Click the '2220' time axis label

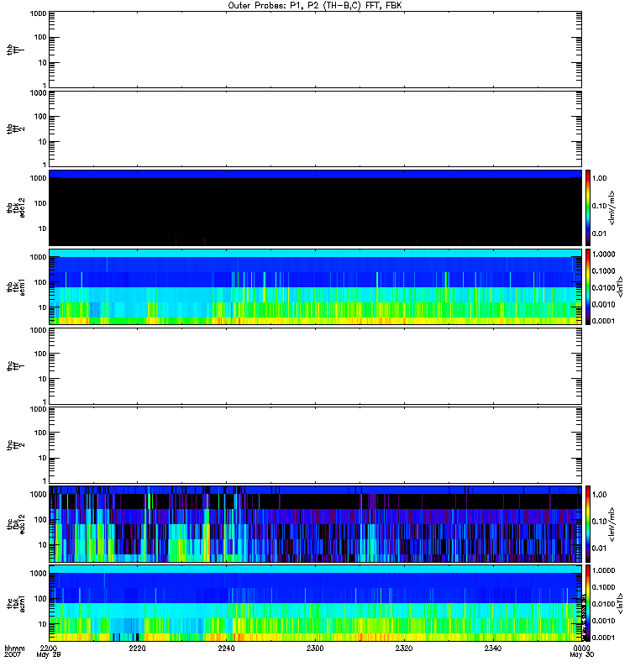137,648
